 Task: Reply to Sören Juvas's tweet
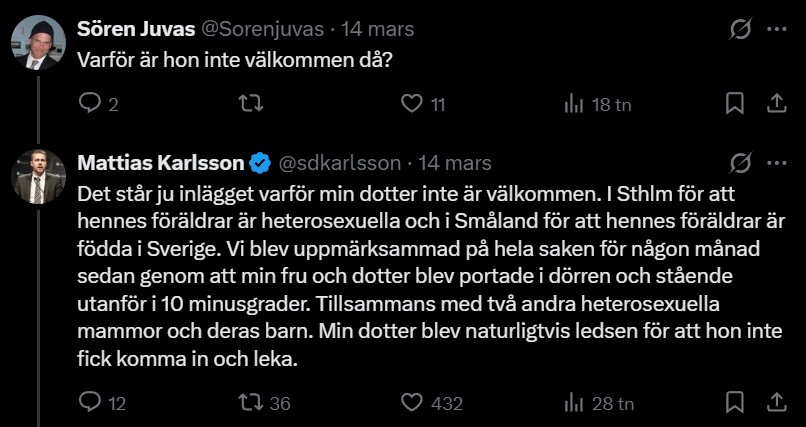point(91,103)
